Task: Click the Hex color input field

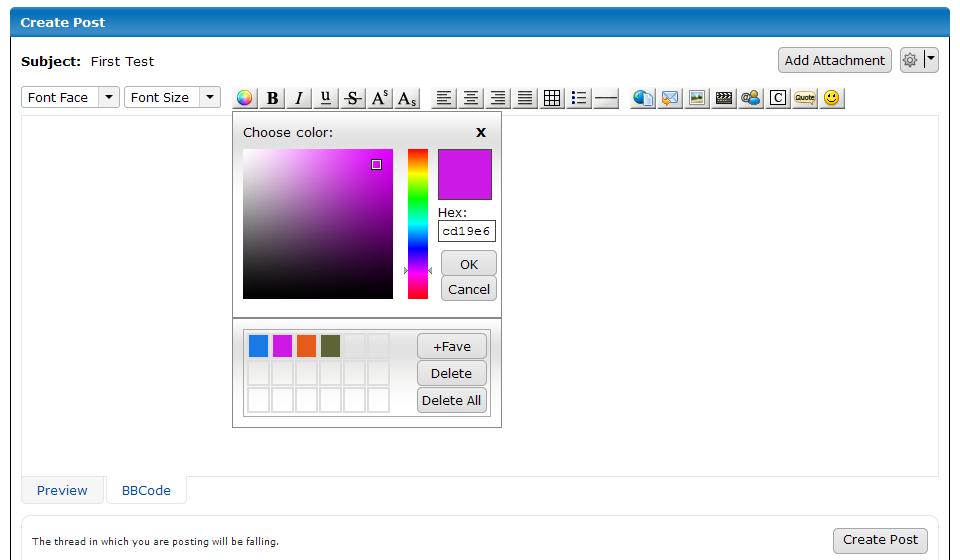Action: pyautogui.click(x=467, y=231)
